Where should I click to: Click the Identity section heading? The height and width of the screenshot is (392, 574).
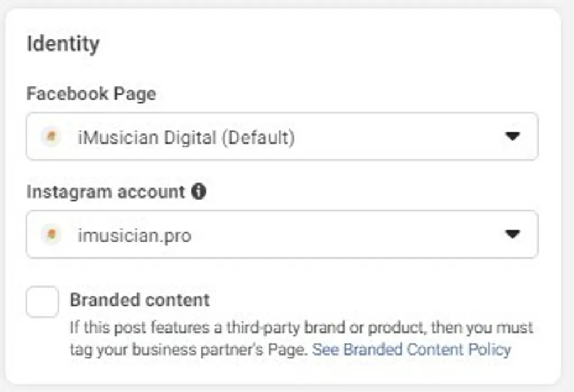tap(63, 43)
